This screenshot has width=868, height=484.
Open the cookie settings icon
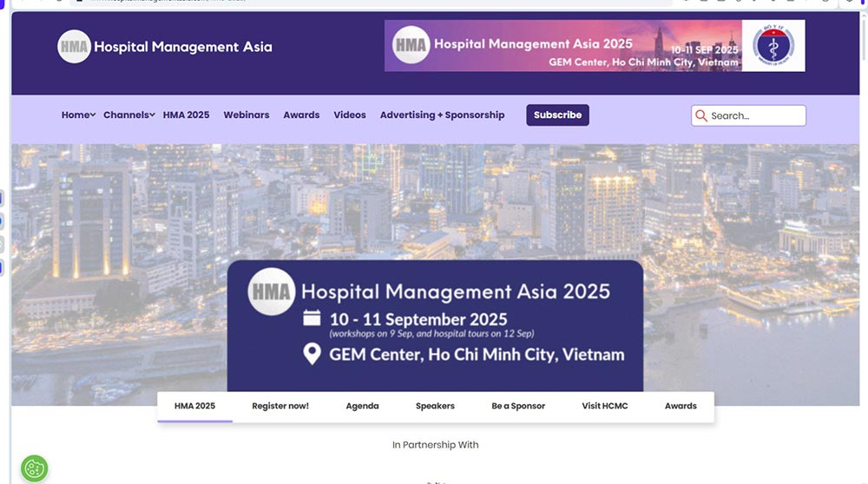35,468
